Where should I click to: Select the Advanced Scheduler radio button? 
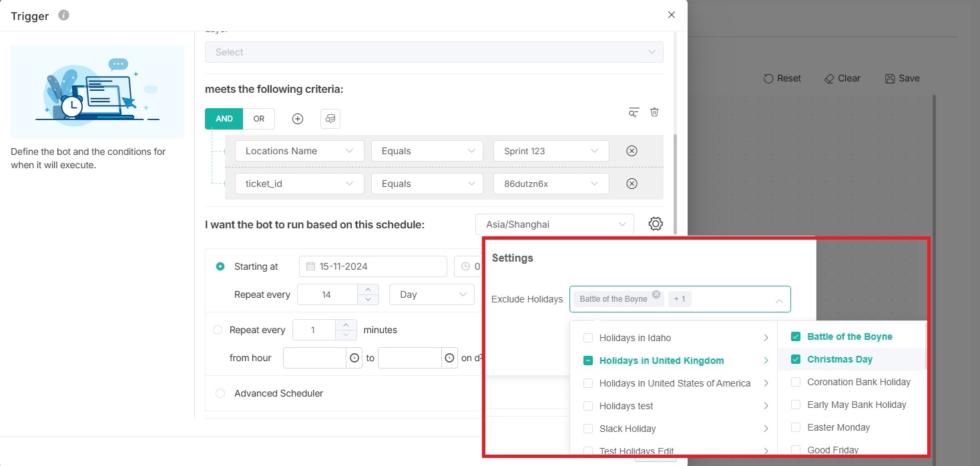click(x=220, y=393)
